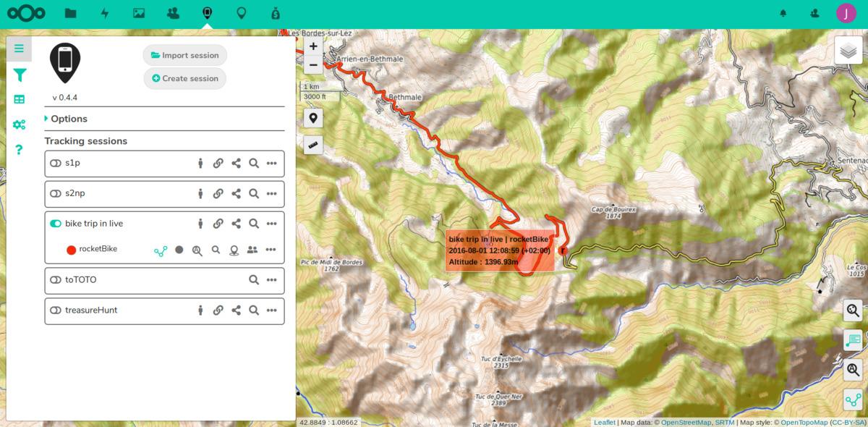Expand the Options section
The width and height of the screenshot is (868, 427).
pyautogui.click(x=69, y=119)
